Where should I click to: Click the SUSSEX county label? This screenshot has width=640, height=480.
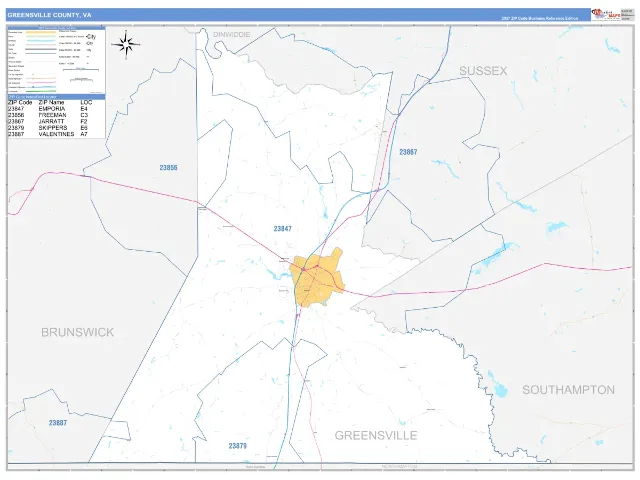tap(483, 71)
